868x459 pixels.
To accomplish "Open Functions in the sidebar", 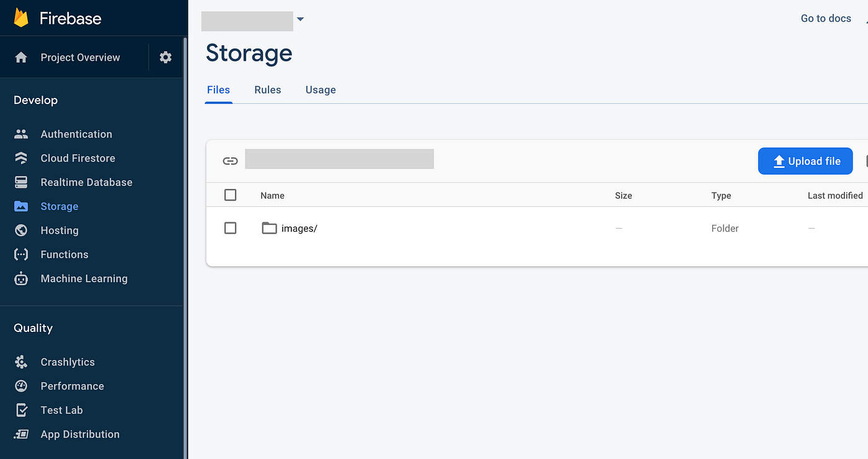I will point(64,255).
